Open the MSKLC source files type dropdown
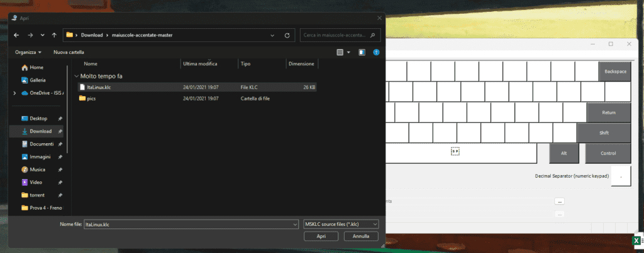 (340, 224)
